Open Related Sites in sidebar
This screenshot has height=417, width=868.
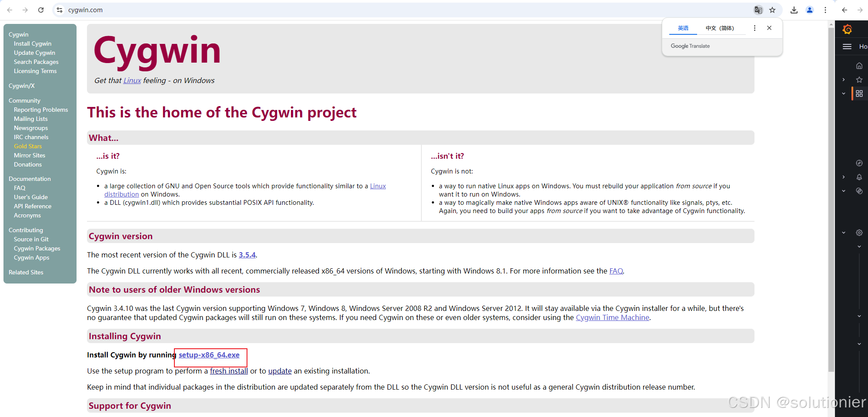(x=26, y=272)
